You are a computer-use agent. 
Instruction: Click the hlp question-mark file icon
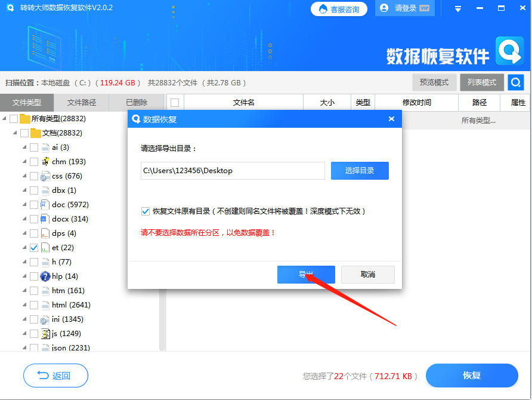[45, 276]
